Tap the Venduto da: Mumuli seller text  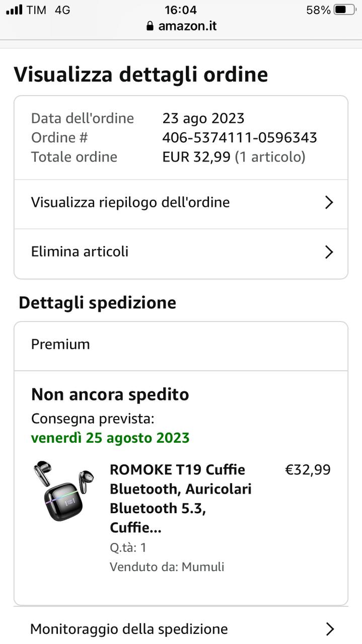(167, 567)
